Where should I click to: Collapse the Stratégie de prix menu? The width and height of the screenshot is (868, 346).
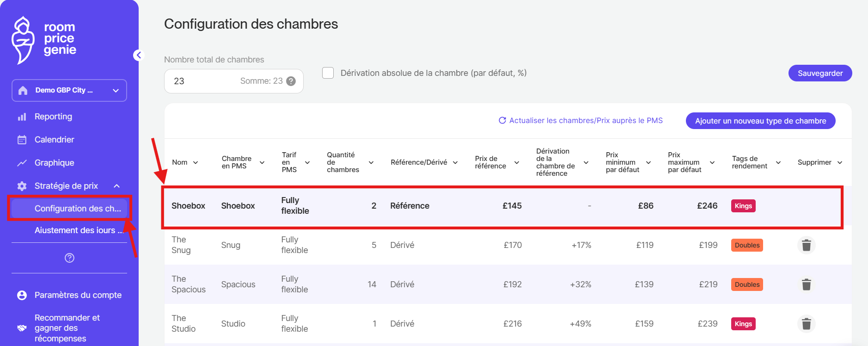tap(116, 186)
